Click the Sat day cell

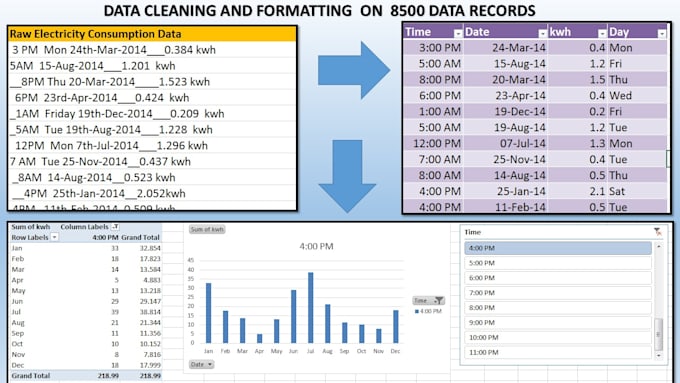[637, 191]
